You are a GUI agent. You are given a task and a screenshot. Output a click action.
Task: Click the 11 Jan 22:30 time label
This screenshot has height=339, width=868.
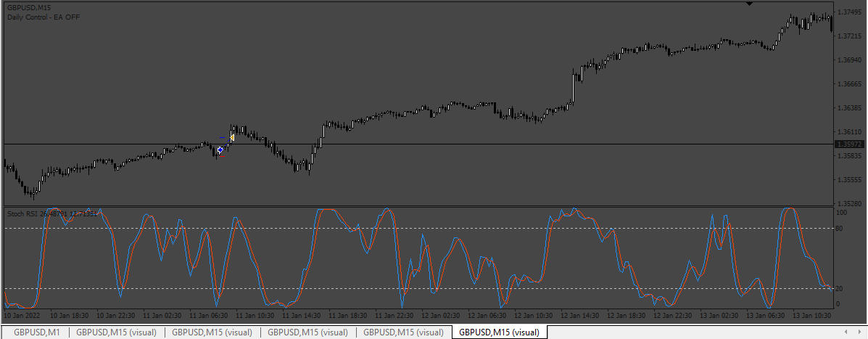point(395,315)
